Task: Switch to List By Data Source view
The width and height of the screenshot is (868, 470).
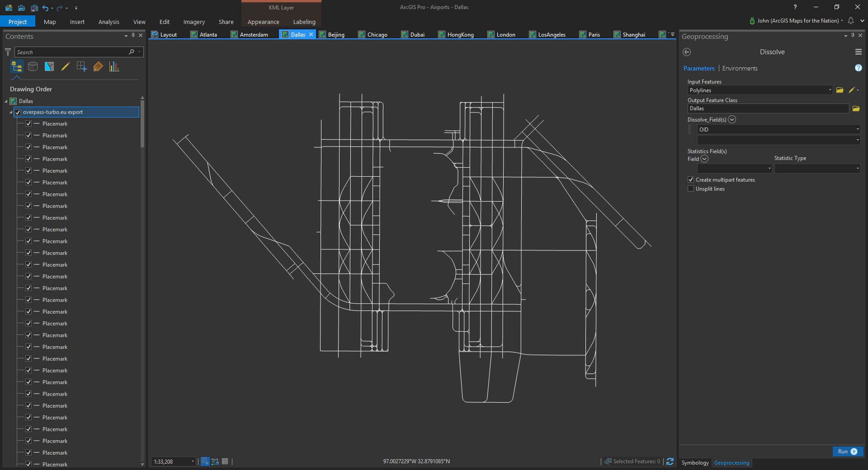Action: 33,67
